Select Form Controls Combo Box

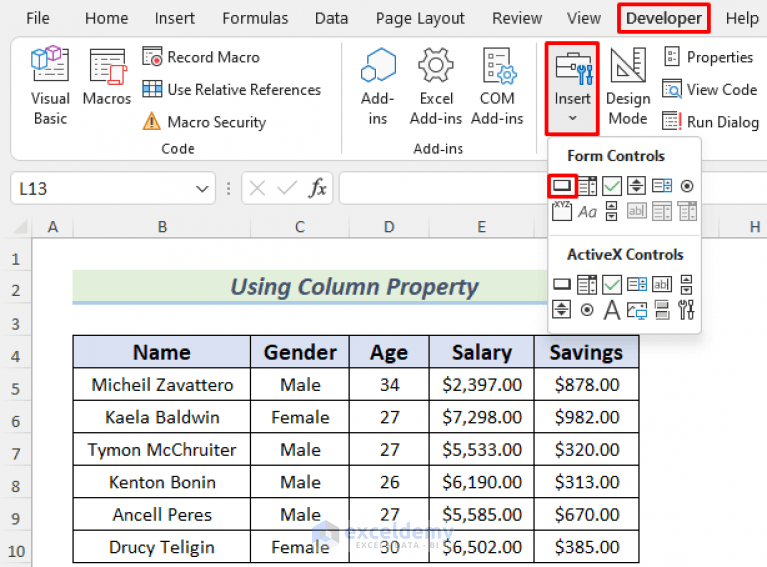tap(587, 186)
